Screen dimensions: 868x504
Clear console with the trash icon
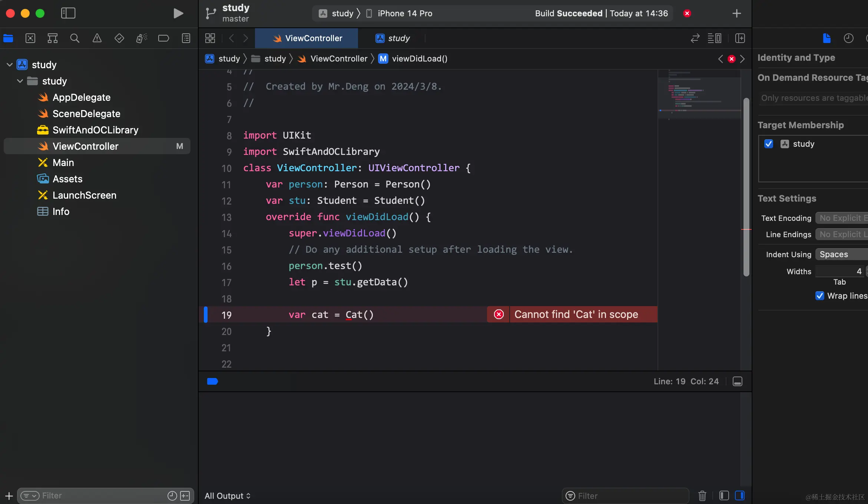[x=702, y=495]
